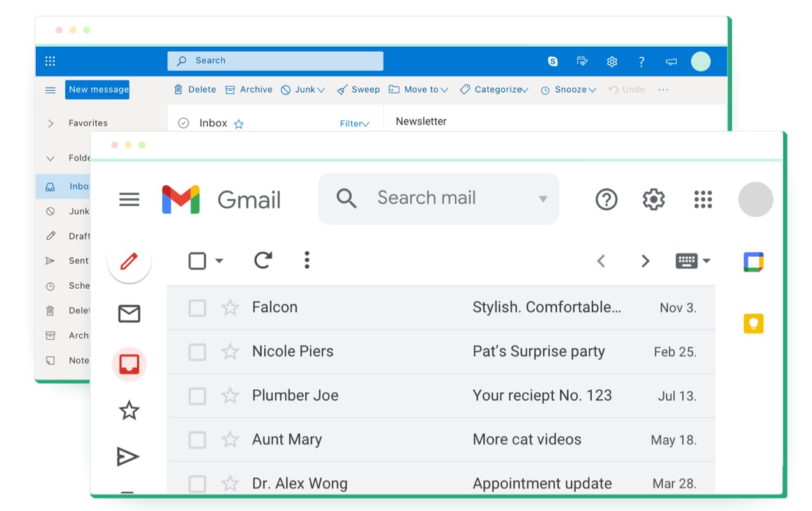
Task: Open Google Keep from the right side panel
Action: (x=754, y=323)
